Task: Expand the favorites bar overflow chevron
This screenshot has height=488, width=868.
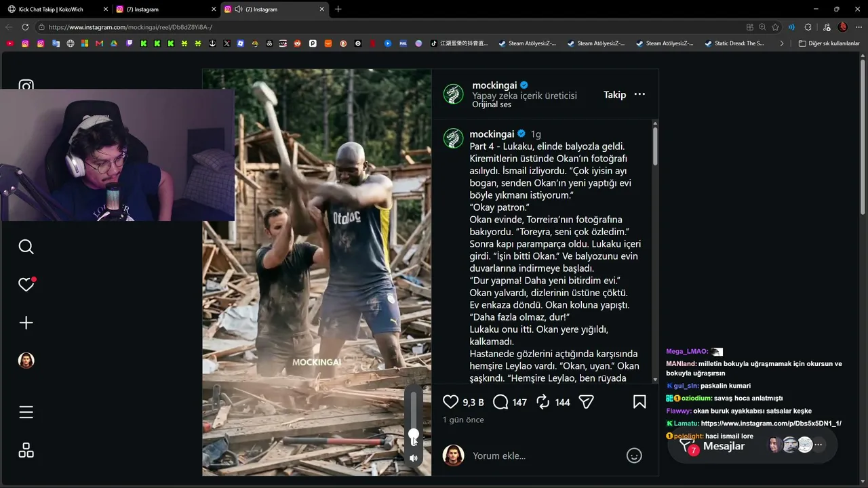Action: coord(782,43)
